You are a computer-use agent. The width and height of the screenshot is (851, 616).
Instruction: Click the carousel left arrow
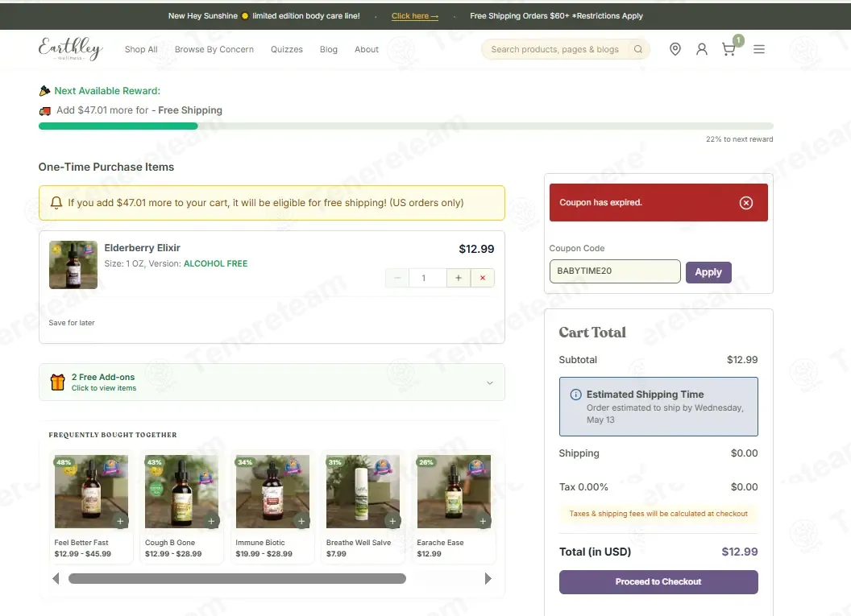point(56,579)
